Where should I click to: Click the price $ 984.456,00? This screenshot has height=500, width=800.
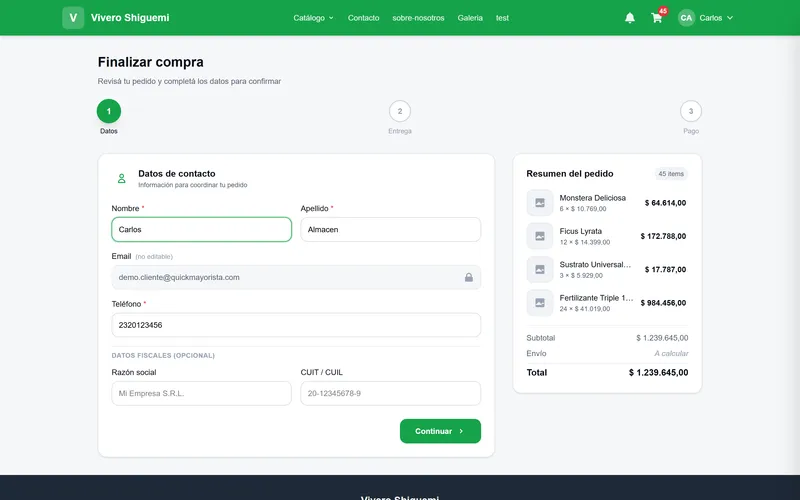(x=663, y=303)
